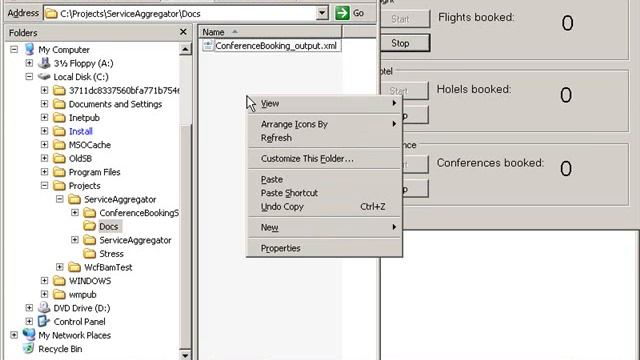
Task: Click the Folders tree scroll up arrow
Action: pos(185,49)
